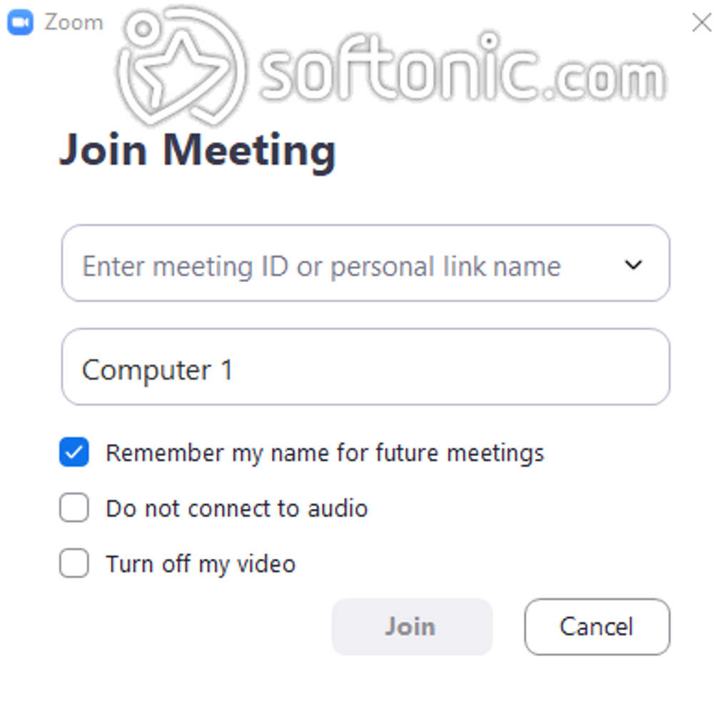Screen dimensions: 728x713
Task: Click the blue checkmark in Remember my name
Action: [x=74, y=452]
